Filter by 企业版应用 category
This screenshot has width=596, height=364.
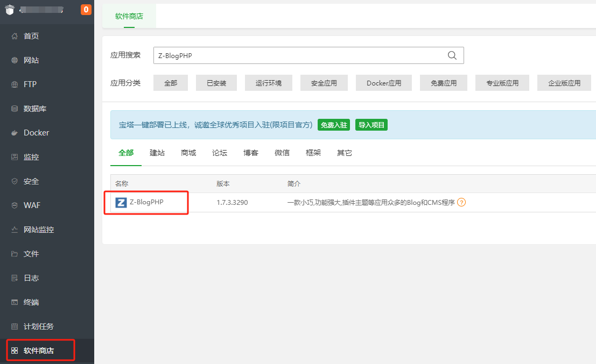point(564,83)
